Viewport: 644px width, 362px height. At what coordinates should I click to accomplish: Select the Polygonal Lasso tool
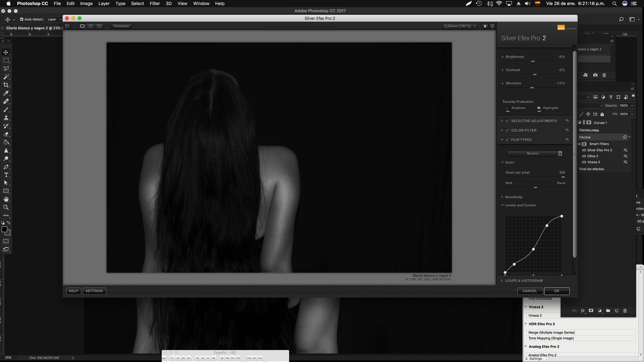tap(6, 69)
